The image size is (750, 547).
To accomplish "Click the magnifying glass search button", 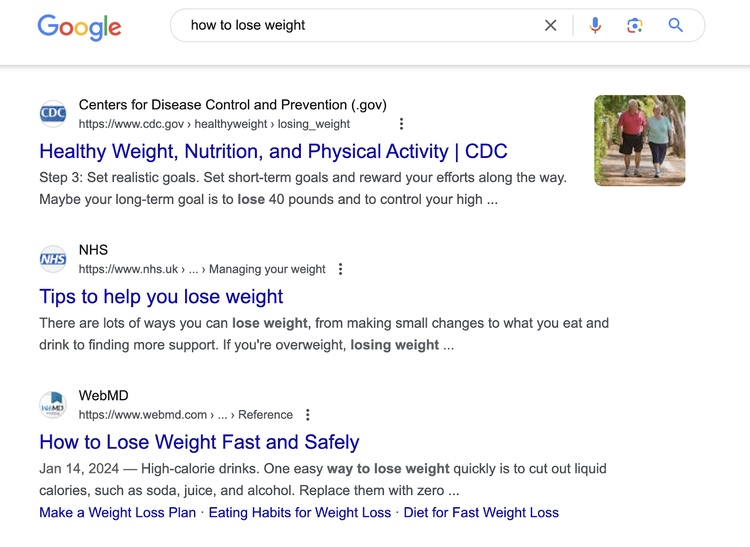I will [675, 25].
